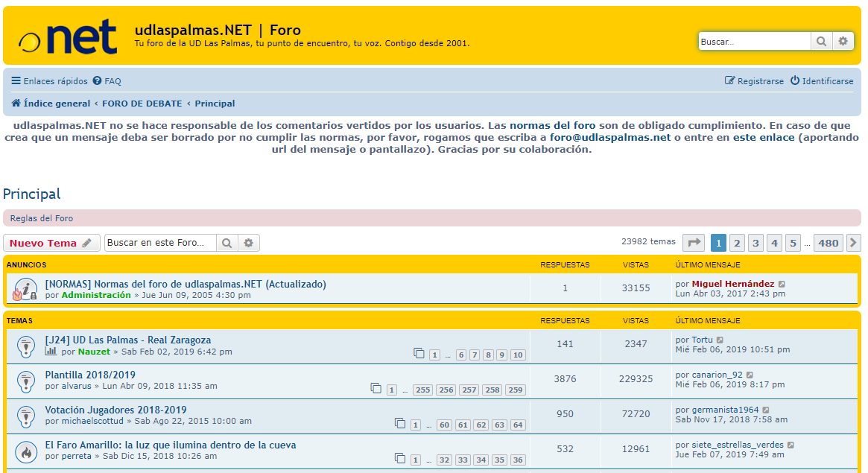
Task: Open alvarus user profile
Action: click(x=77, y=386)
